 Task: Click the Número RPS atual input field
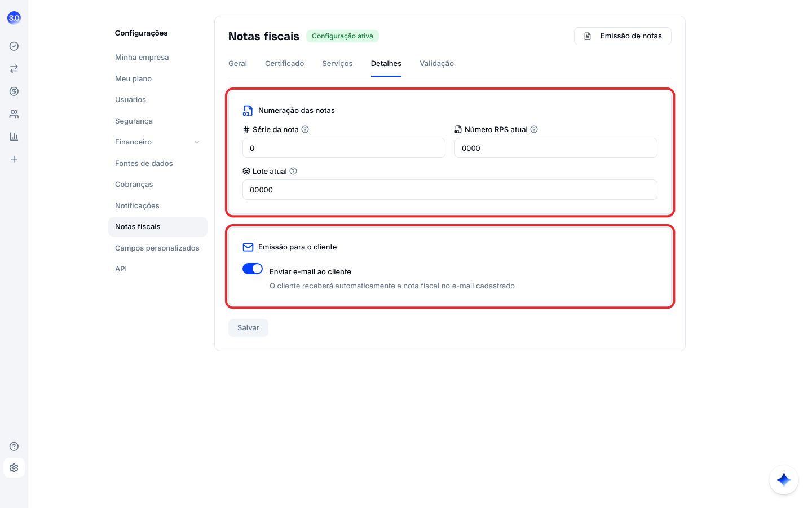pos(556,148)
